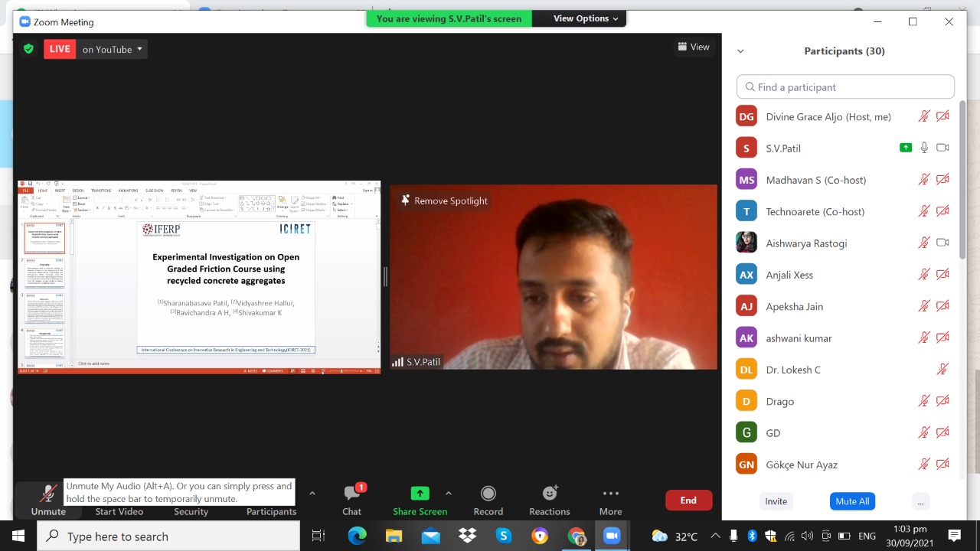Click the Share Screen icon
The height and width of the screenshot is (551, 980).
point(420,493)
